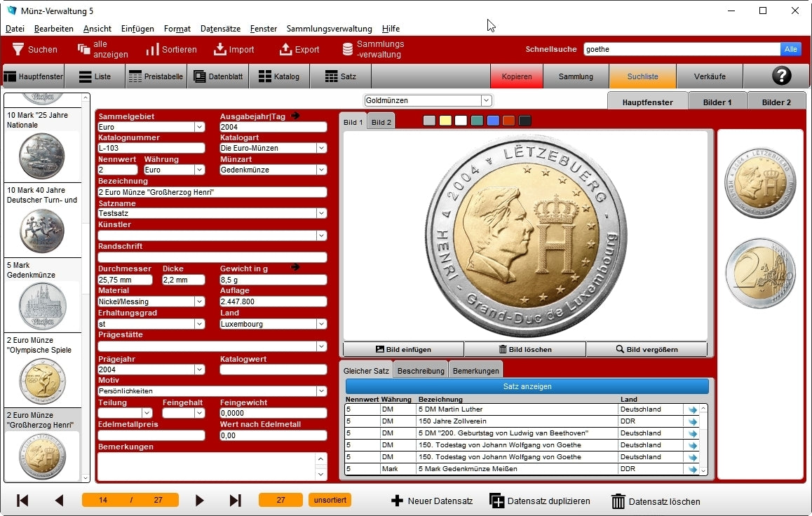Open the help question mark icon

pyautogui.click(x=780, y=76)
